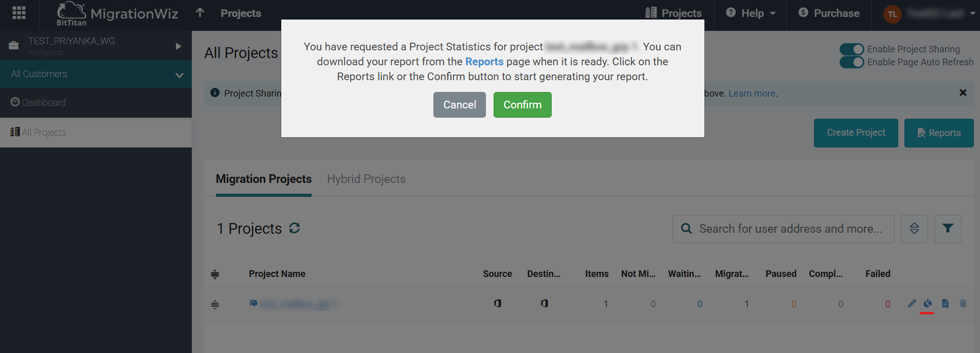Cancel the Project Statistics request
Image resolution: width=980 pixels, height=353 pixels.
460,105
